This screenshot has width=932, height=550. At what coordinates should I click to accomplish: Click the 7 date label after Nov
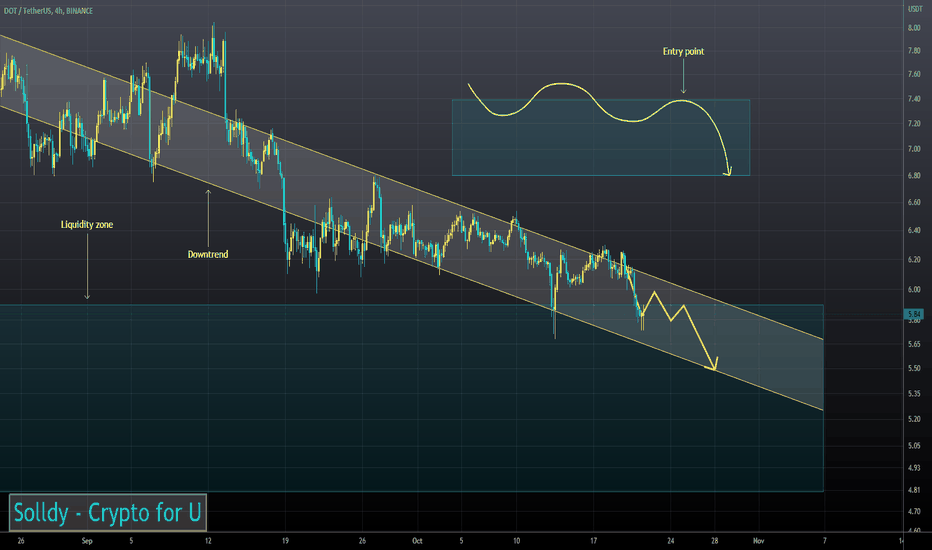pos(824,541)
